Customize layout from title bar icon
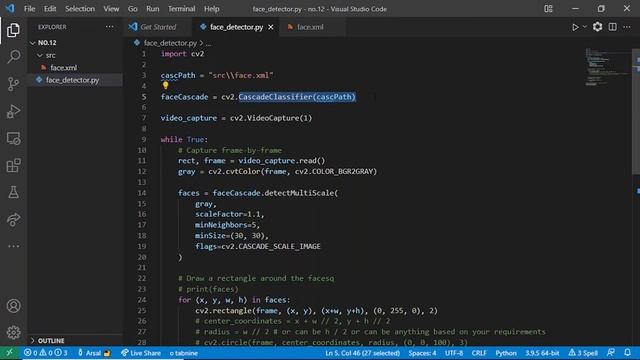 548,9
